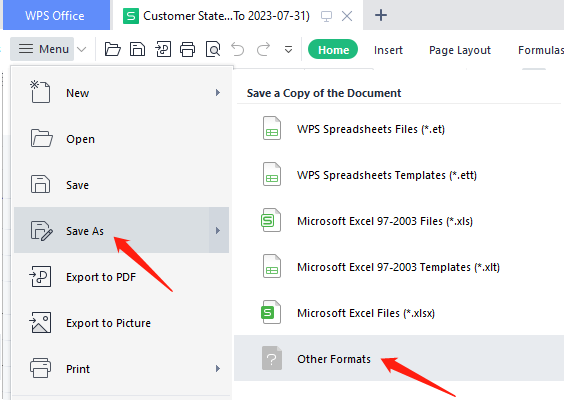This screenshot has width=564, height=400.
Task: Click the display mode icon on document tab
Action: (x=326, y=16)
